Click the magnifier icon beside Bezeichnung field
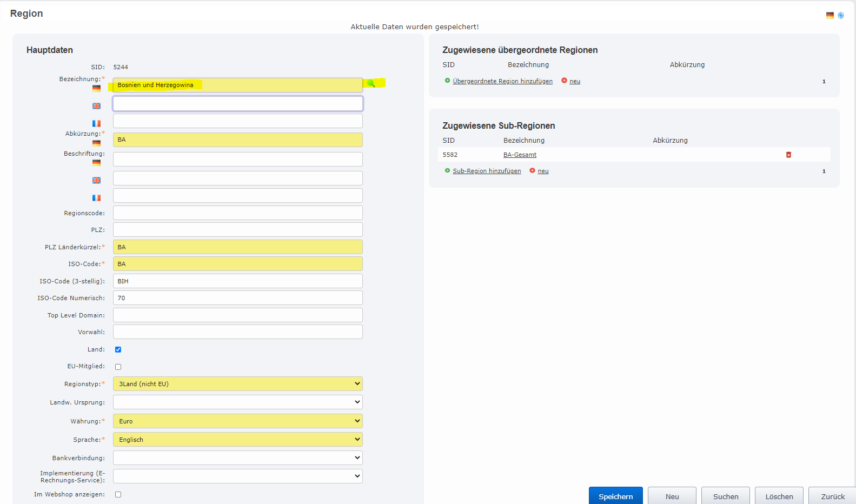 click(371, 83)
